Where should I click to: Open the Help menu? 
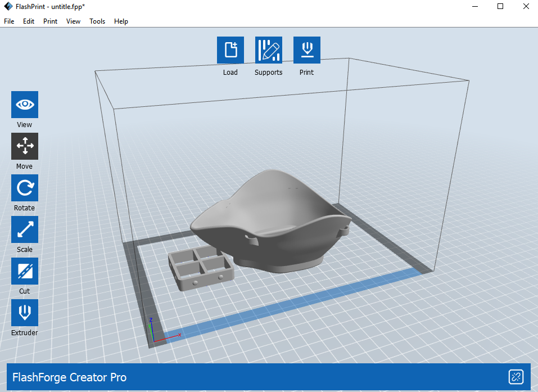(121, 21)
